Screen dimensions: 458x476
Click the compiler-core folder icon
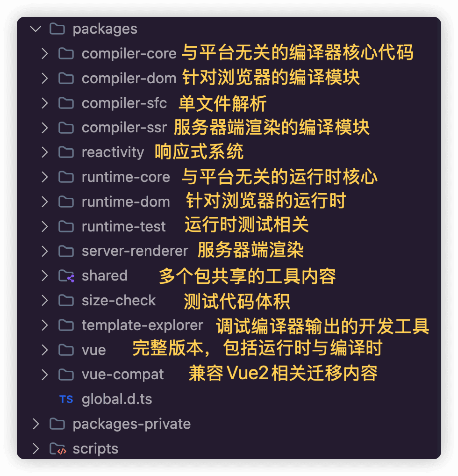pyautogui.click(x=66, y=54)
